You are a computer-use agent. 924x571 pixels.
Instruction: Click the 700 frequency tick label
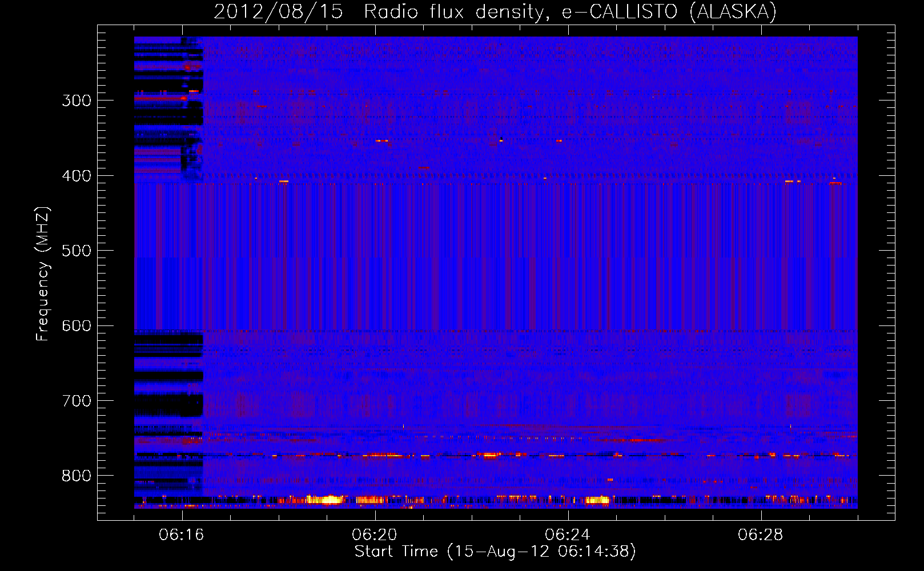coord(77,401)
